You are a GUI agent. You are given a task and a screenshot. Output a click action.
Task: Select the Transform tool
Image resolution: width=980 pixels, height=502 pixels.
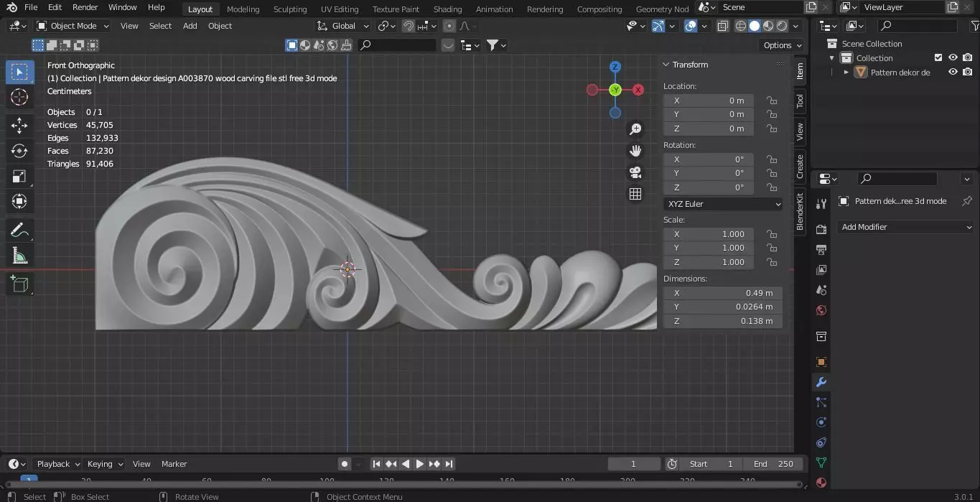click(19, 201)
